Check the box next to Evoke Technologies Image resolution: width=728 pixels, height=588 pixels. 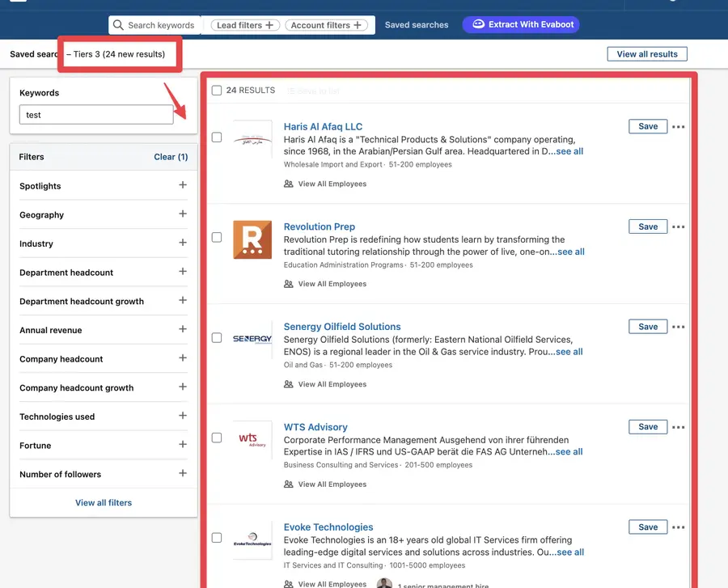point(217,537)
